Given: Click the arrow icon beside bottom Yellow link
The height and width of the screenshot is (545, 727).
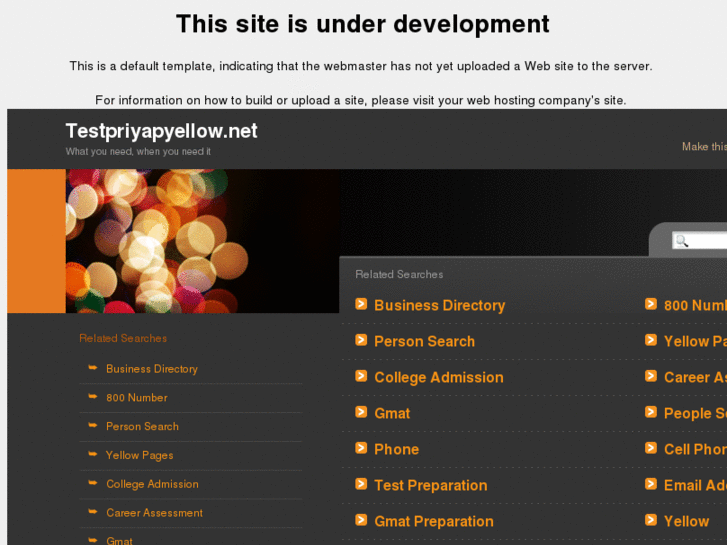Looking at the screenshot, I should [x=651, y=520].
